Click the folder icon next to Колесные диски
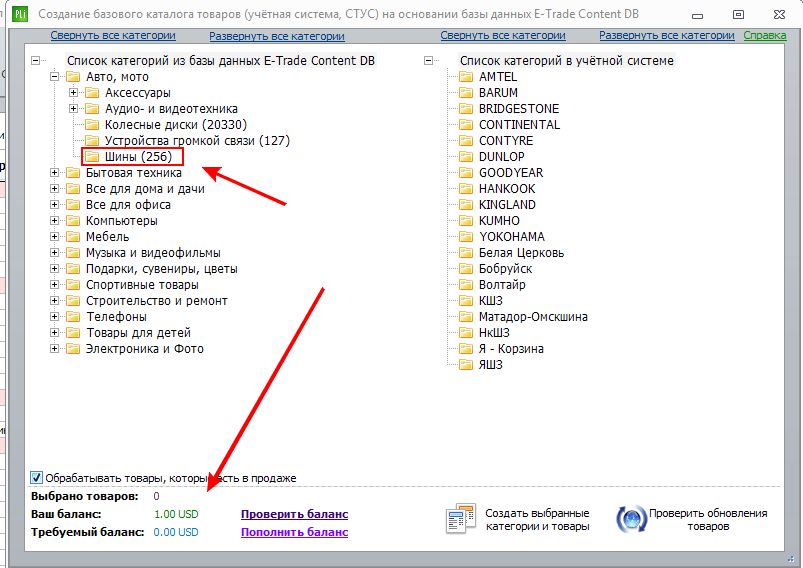Viewport: 803px width, 568px height. pos(92,124)
